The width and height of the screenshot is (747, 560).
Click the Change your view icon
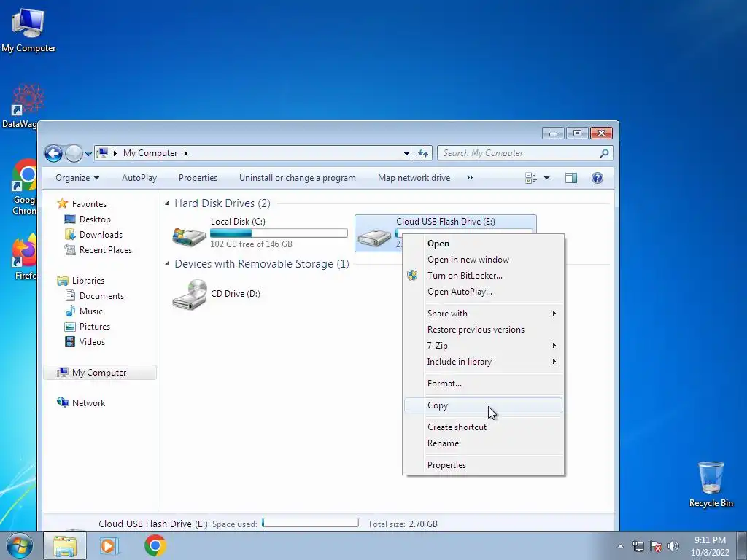[x=531, y=178]
